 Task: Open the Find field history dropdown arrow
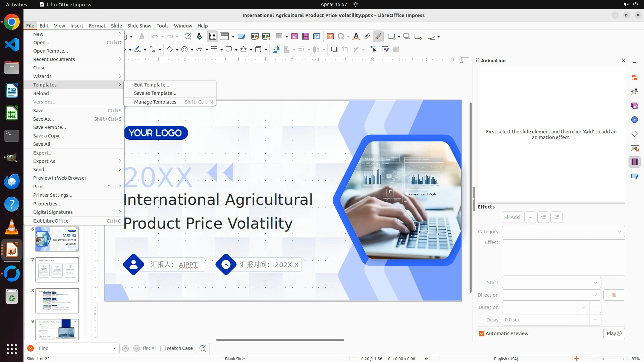click(114, 348)
